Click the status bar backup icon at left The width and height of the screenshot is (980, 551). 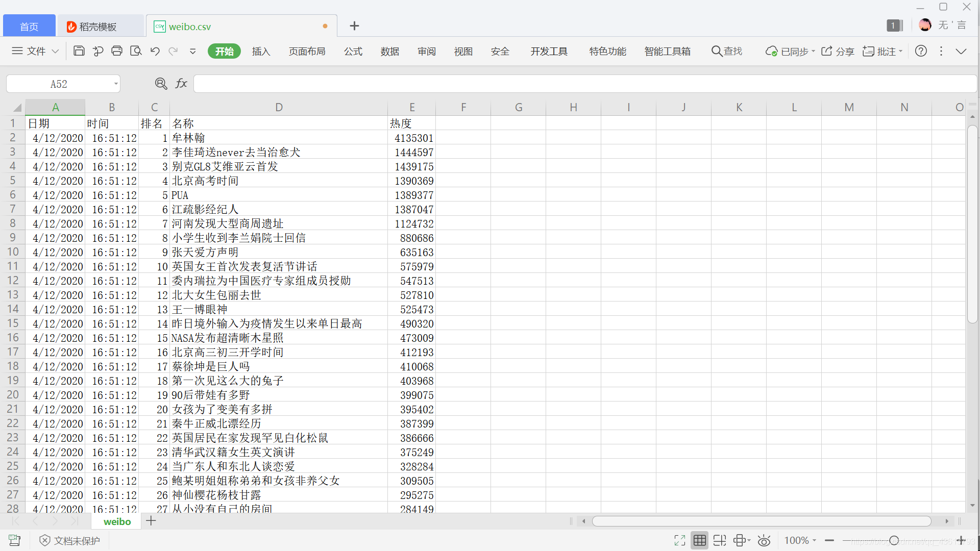point(15,540)
